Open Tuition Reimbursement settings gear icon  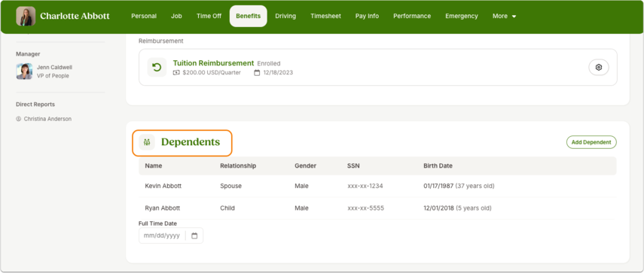click(598, 67)
